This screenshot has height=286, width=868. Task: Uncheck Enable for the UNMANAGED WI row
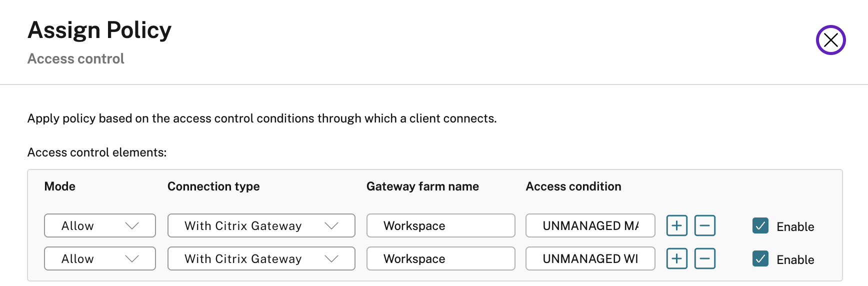760,259
